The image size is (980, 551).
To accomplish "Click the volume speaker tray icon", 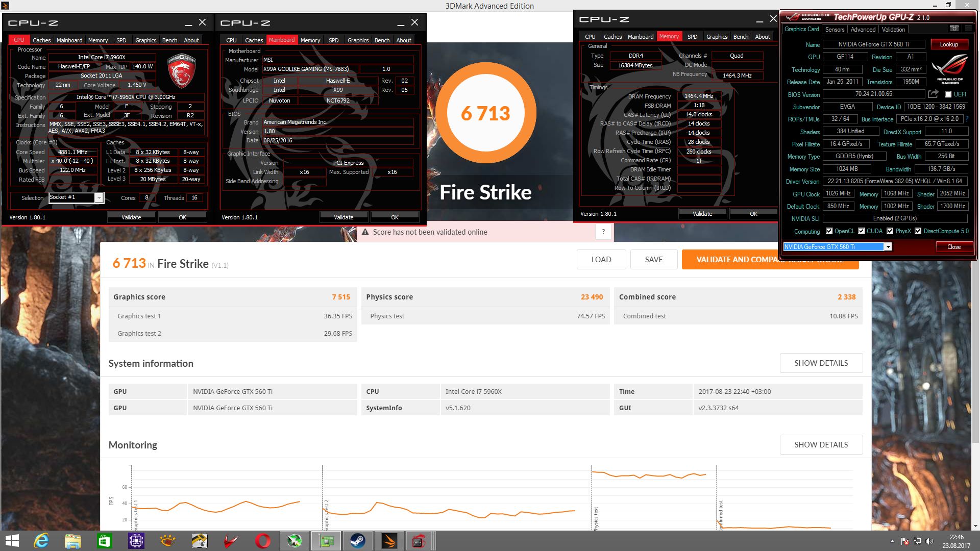I will [929, 541].
